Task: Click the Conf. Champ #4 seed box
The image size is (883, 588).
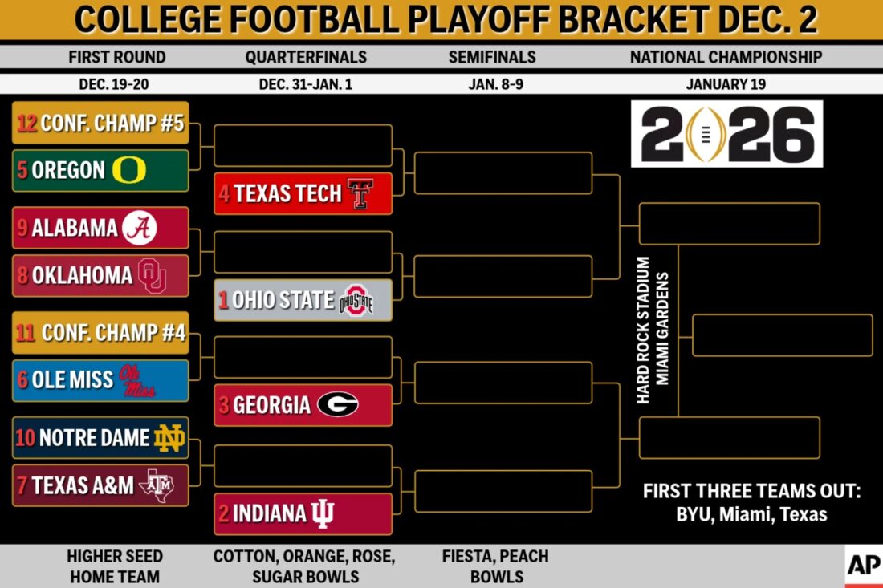Action: click(101, 333)
